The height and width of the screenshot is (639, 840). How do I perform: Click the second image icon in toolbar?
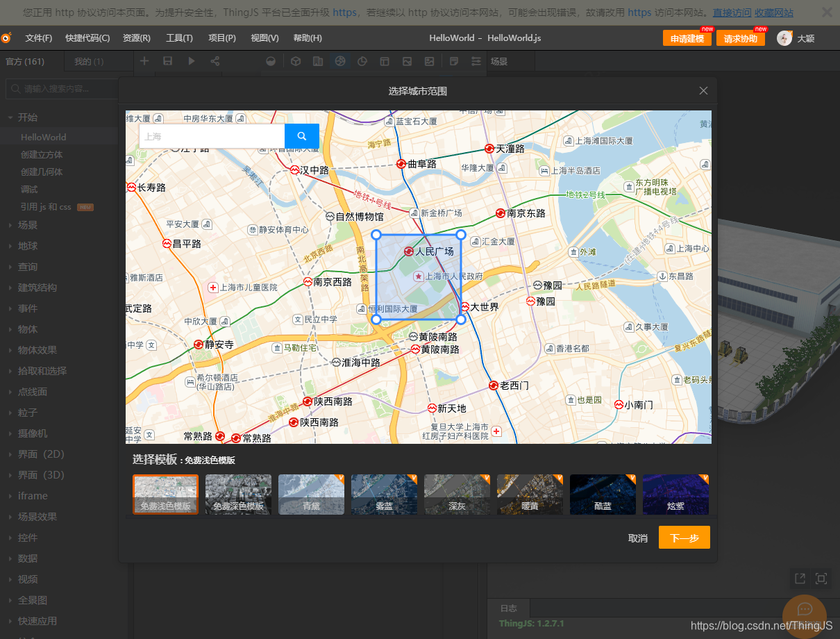pyautogui.click(x=429, y=61)
